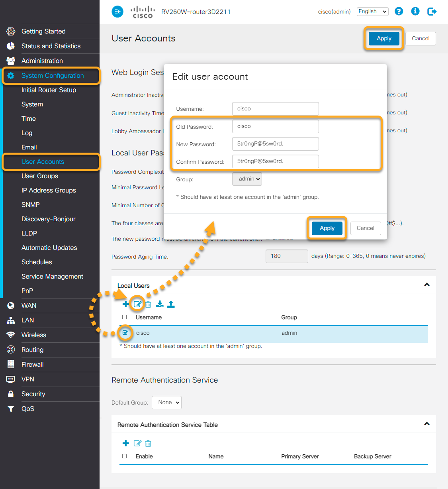The image size is (448, 489).
Task: Click the New Password input field
Action: [x=275, y=144]
